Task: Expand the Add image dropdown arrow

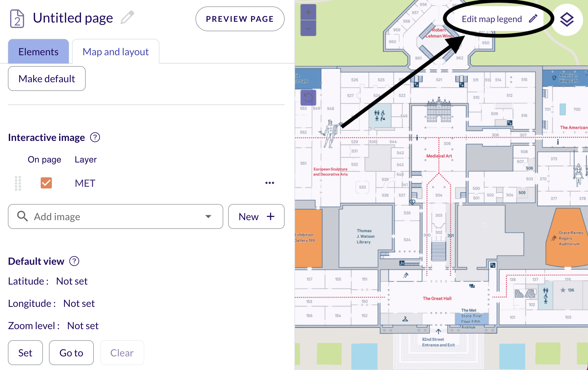Action: [208, 216]
